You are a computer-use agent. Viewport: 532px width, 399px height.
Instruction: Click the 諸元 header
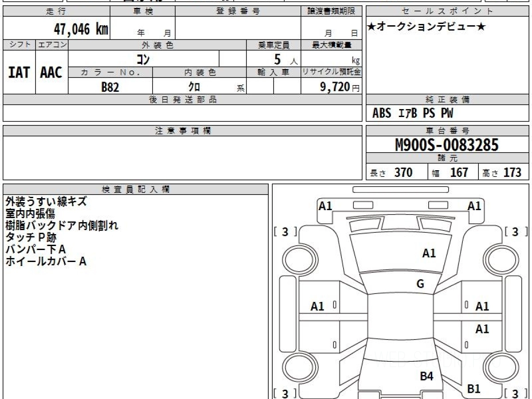448,158
